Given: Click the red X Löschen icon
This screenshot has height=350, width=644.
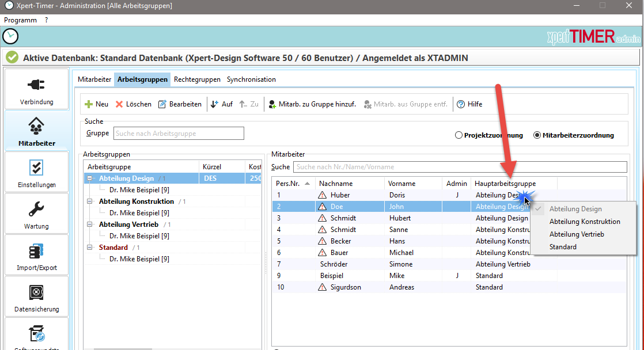Looking at the screenshot, I should [119, 104].
